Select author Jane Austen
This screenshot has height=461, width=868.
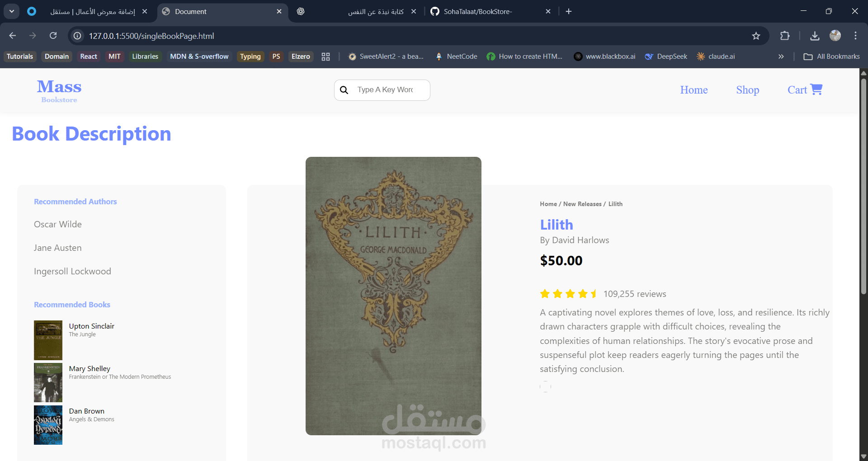pyautogui.click(x=57, y=248)
